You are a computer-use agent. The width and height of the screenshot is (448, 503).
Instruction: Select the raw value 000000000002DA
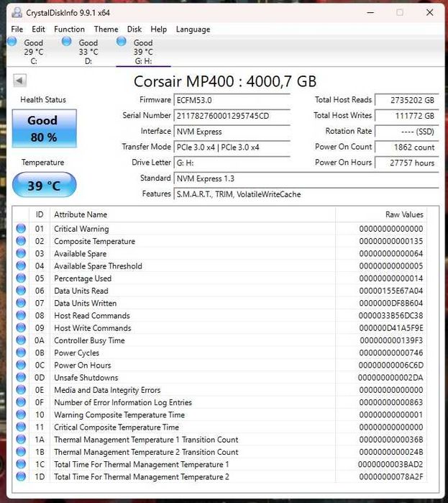point(390,377)
